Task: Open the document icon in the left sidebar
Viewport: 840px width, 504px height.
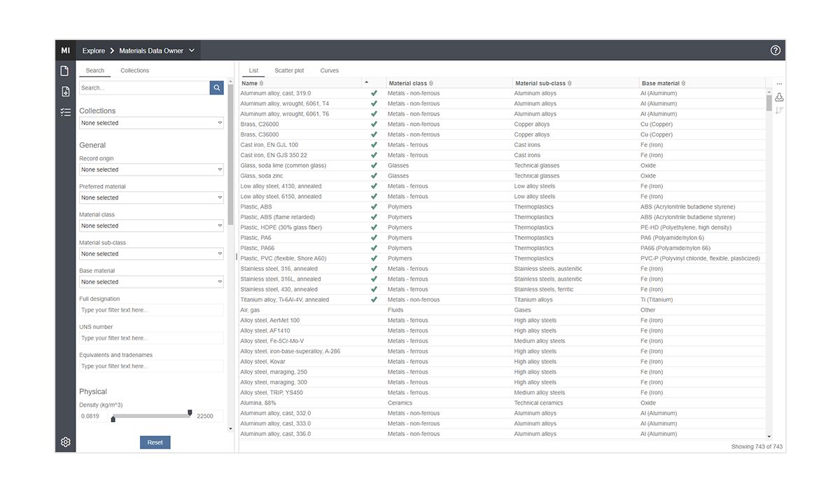Action: point(65,71)
